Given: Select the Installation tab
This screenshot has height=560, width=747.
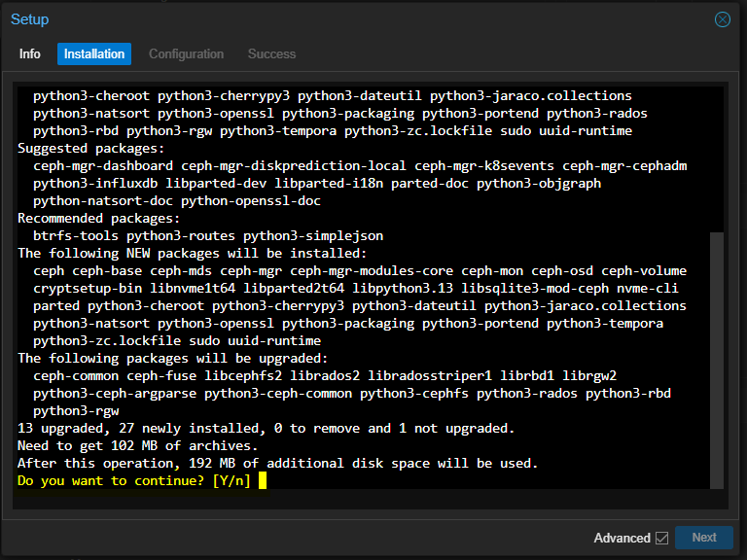Looking at the screenshot, I should [x=94, y=53].
